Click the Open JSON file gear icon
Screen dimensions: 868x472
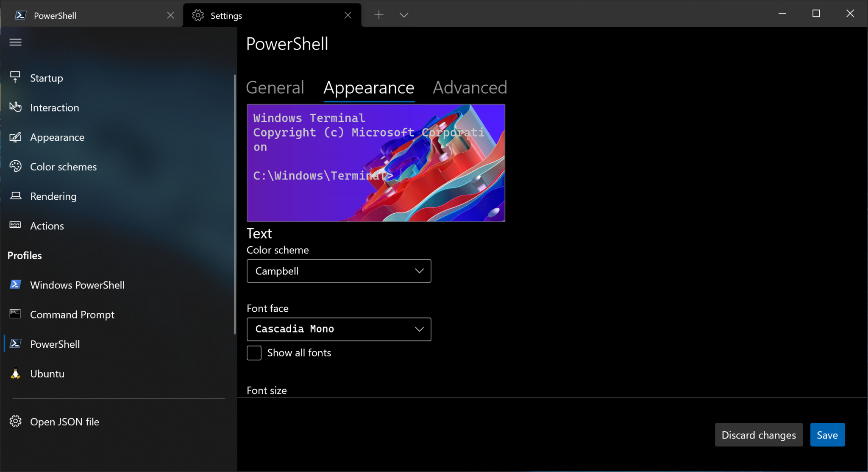pyautogui.click(x=15, y=421)
